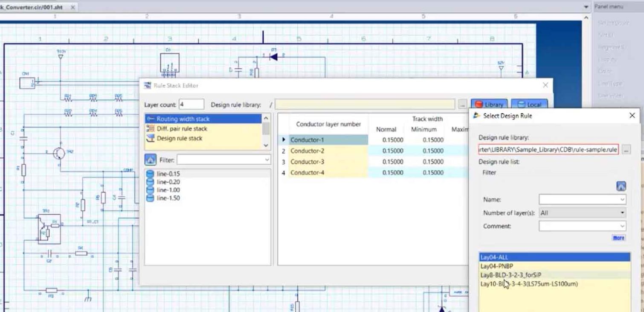Image resolution: width=644 pixels, height=312 pixels.
Task: Browse for design rule library file path
Action: [x=626, y=150]
